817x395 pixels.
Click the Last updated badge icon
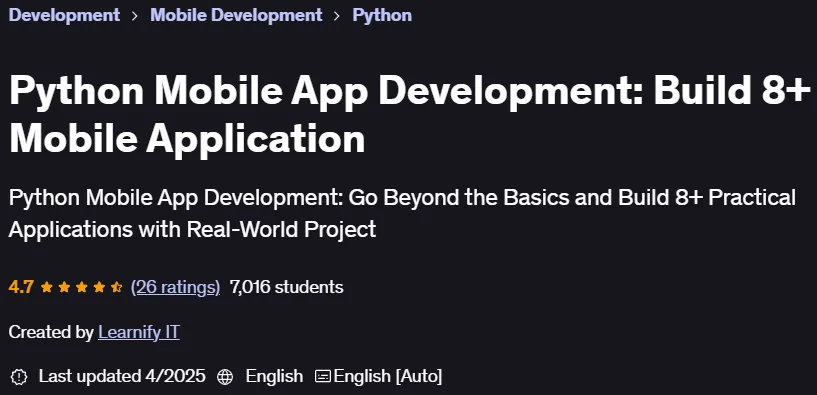[18, 376]
